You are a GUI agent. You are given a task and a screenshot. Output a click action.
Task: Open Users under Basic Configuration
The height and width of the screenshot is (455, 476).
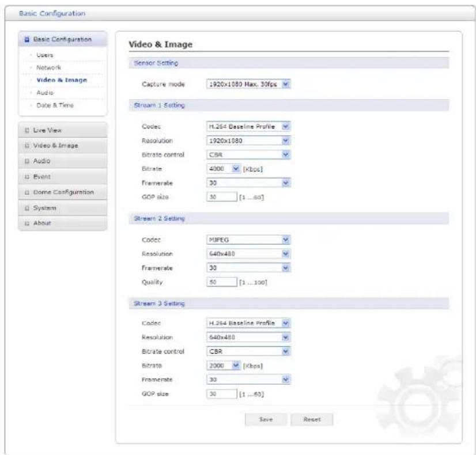coord(44,55)
